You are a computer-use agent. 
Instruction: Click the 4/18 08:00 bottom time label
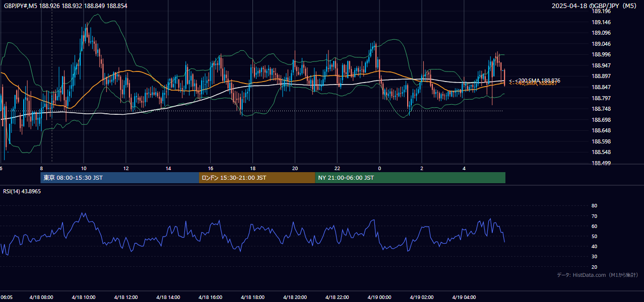click(x=42, y=297)
